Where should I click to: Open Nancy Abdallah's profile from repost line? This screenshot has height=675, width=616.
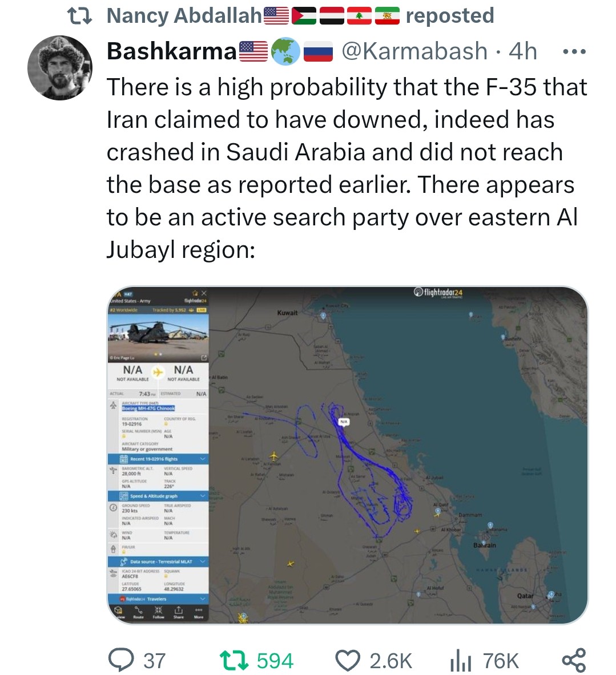[x=184, y=16]
